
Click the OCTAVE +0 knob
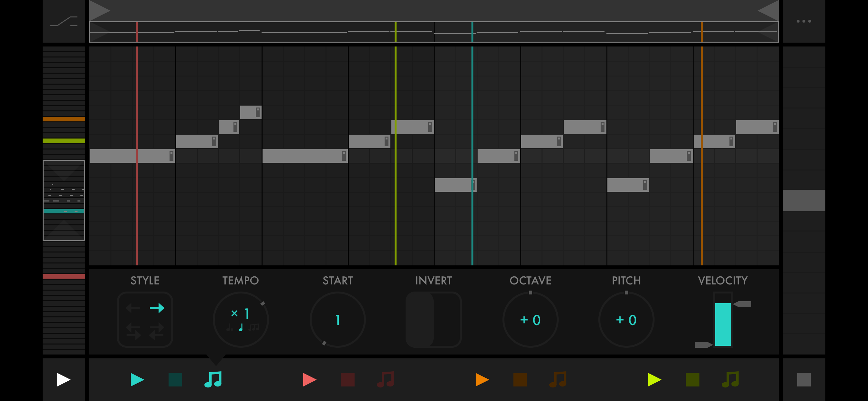tap(530, 319)
